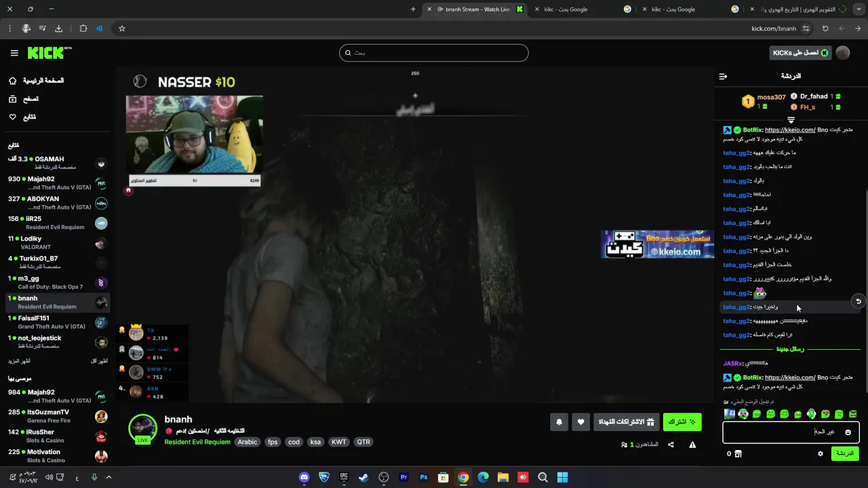Expand the chat leaderboard chevron
The height and width of the screenshot is (488, 868).
tap(791, 120)
